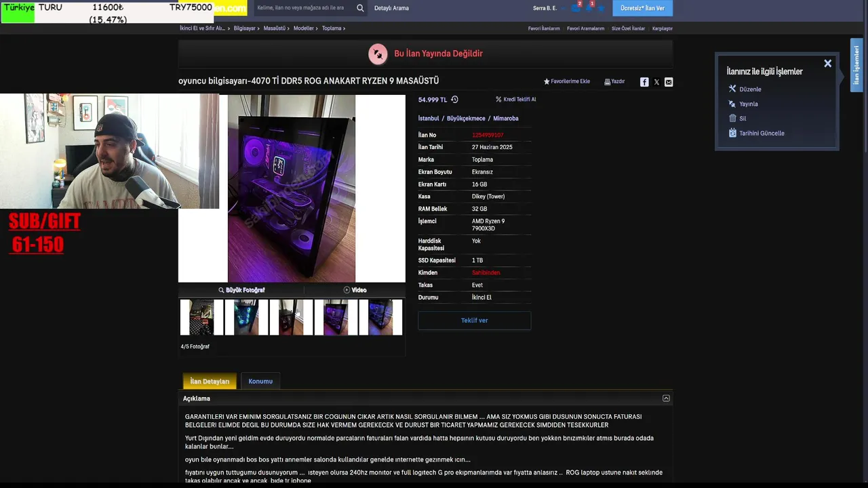Screen dimensions: 868x488
Task: Go to Masaüstü breadcrumb
Action: click(x=275, y=28)
